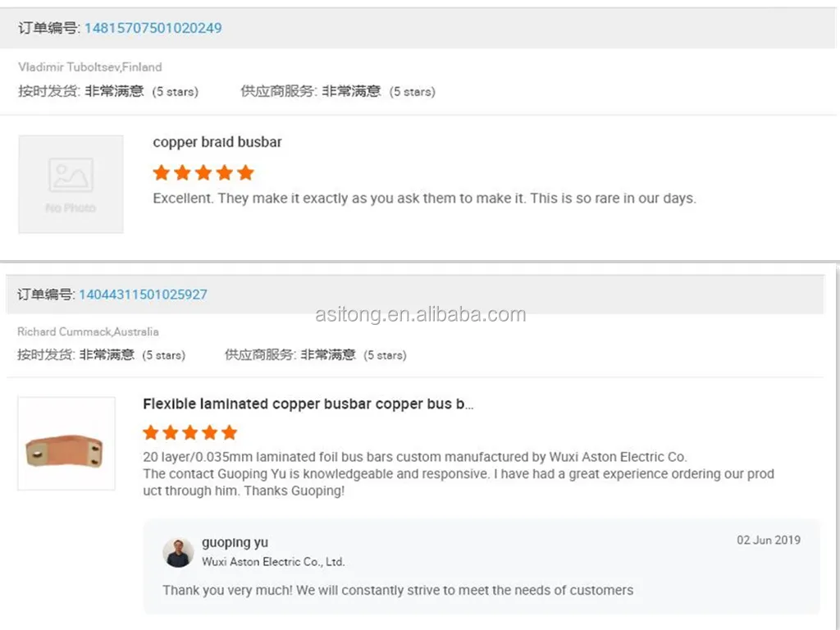
Task: Click the last star in the bottom review rating
Action: 228,432
